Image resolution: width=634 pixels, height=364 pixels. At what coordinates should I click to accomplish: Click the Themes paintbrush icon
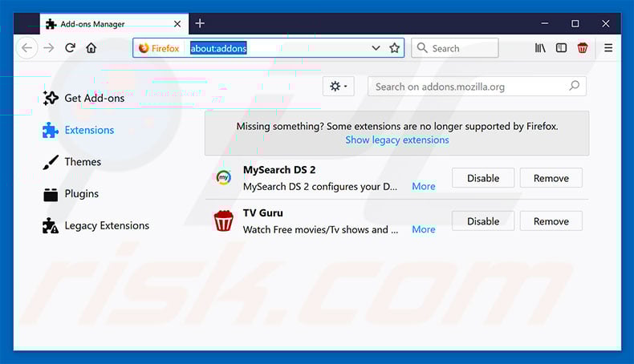click(x=51, y=163)
